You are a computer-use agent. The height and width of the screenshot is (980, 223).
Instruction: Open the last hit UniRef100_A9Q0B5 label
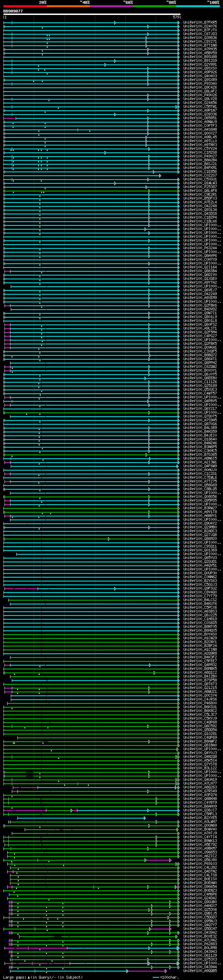(200, 971)
